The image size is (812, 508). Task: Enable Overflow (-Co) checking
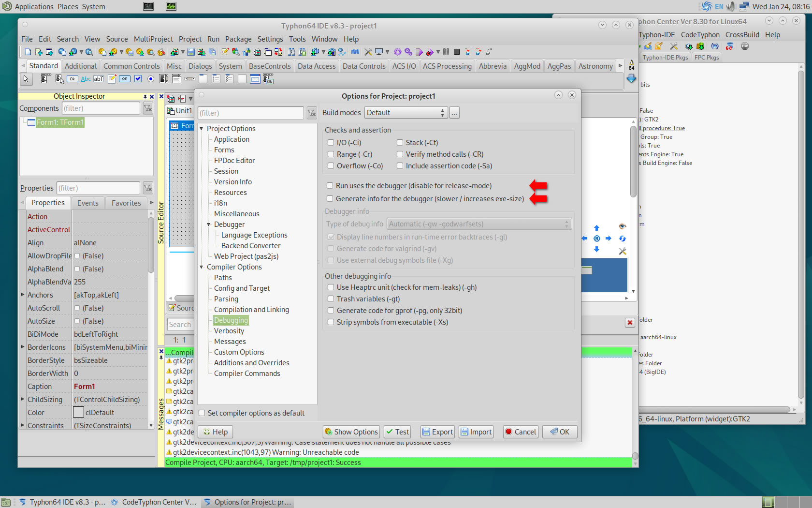pyautogui.click(x=331, y=166)
